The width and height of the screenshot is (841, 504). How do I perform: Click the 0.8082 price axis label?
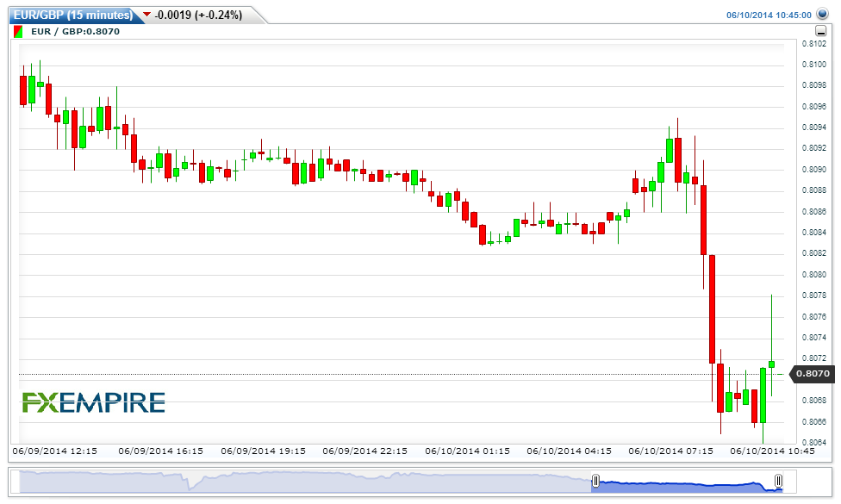pos(813,253)
